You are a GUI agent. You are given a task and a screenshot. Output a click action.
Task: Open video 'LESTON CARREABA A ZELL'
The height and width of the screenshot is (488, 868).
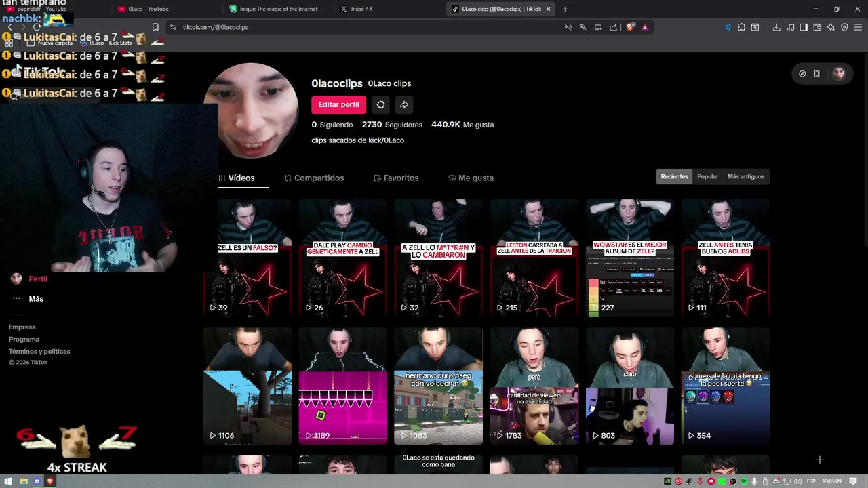[534, 258]
